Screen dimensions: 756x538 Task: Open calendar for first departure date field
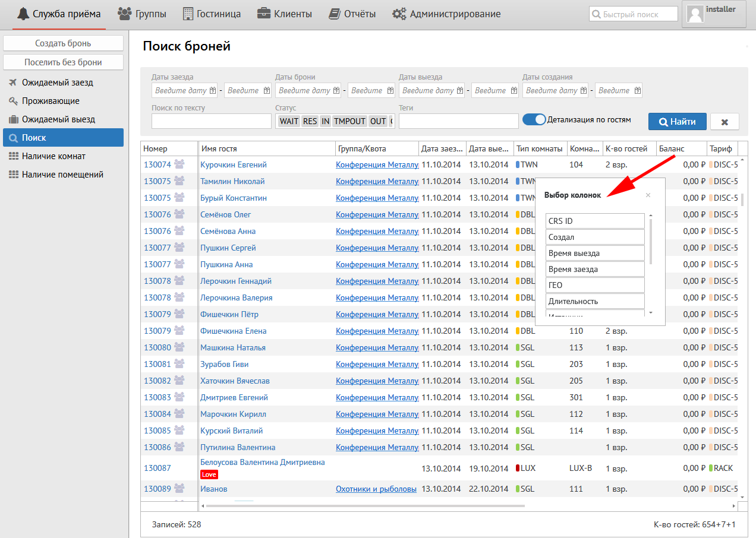pos(460,91)
